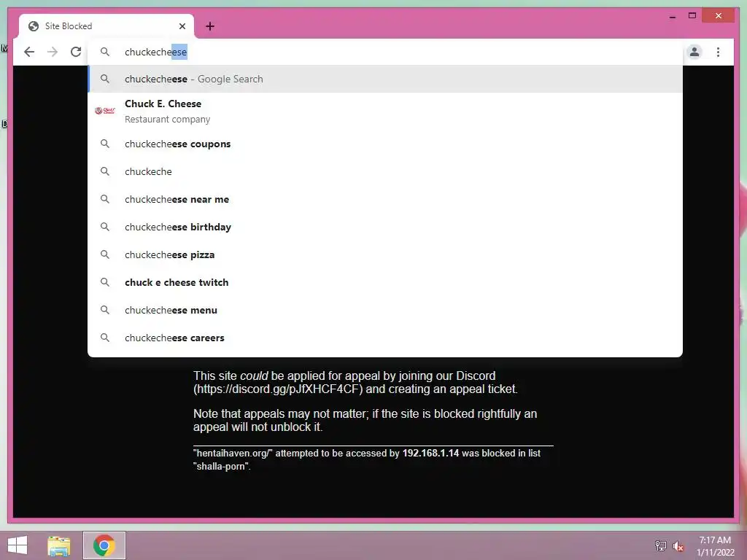Maximize the Chrome window
The width and height of the screenshot is (747, 560).
[692, 16]
